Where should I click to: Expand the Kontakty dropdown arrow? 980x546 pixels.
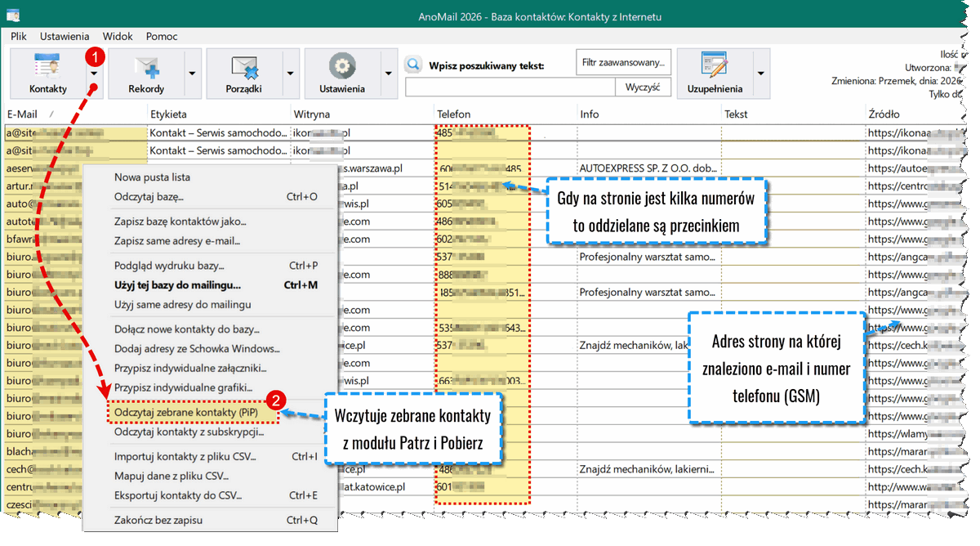click(95, 73)
